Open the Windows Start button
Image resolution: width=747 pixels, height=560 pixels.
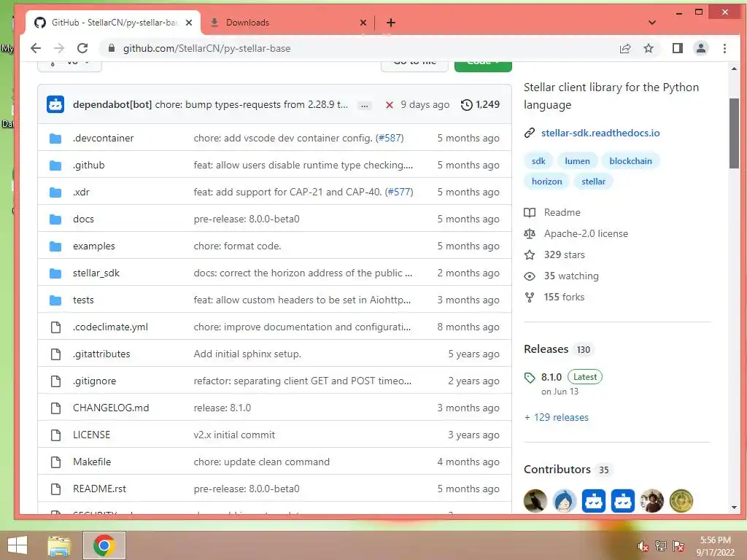click(18, 545)
